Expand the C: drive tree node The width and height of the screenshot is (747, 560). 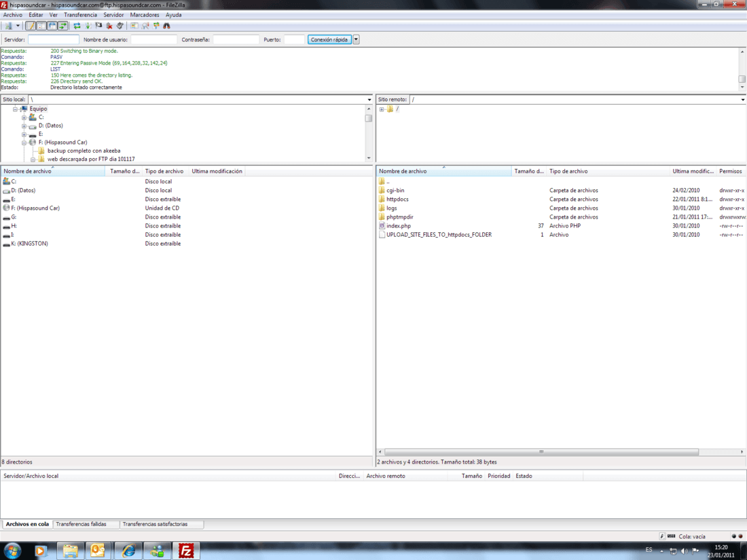(x=24, y=117)
